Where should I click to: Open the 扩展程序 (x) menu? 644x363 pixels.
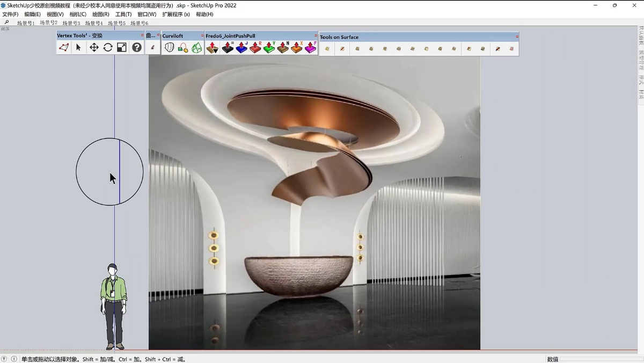click(x=176, y=14)
